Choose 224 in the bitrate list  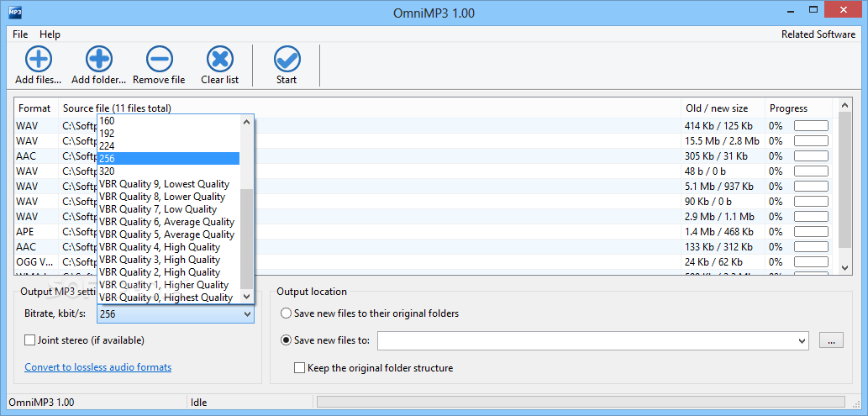tap(168, 145)
